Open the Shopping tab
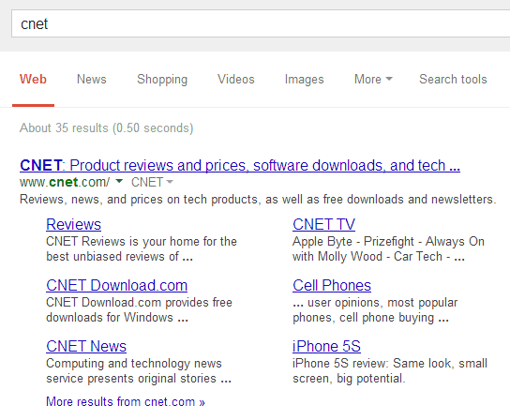This screenshot has width=510, height=420. [162, 80]
